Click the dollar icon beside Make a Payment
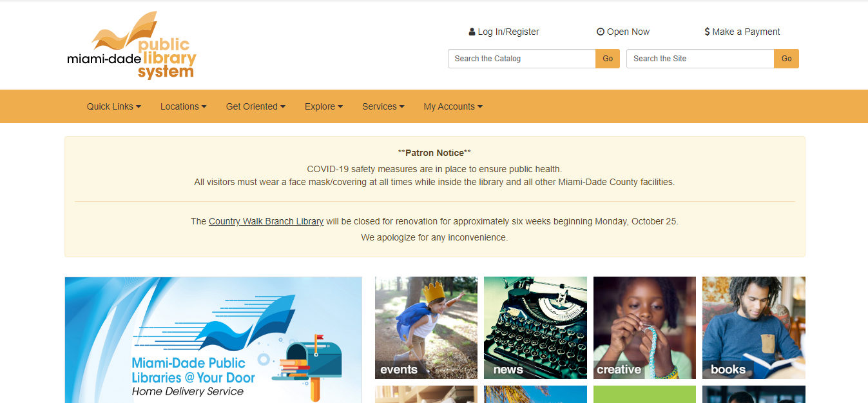The width and height of the screenshot is (868, 403). point(707,32)
